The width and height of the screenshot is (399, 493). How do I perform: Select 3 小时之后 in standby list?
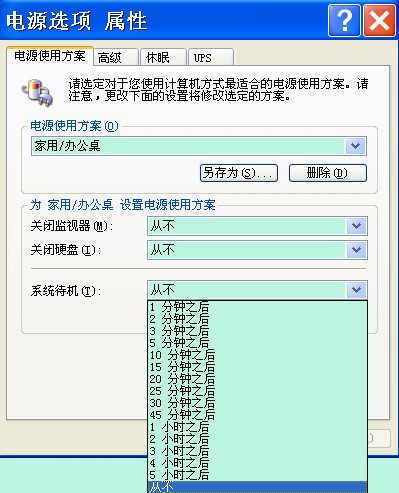(257, 451)
